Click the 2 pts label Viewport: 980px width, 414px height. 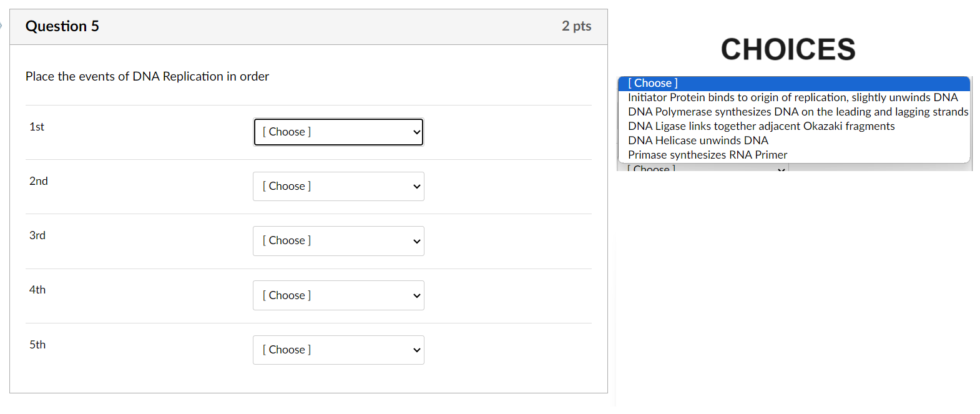coord(576,26)
